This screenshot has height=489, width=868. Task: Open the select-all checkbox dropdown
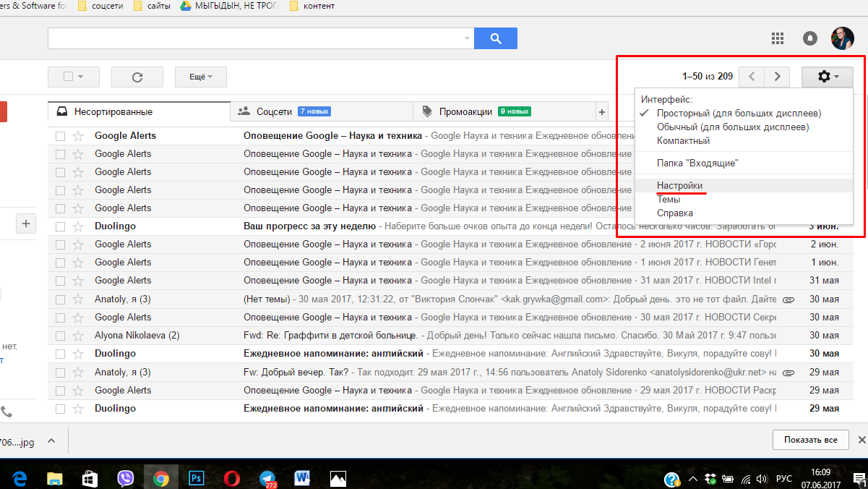(73, 77)
